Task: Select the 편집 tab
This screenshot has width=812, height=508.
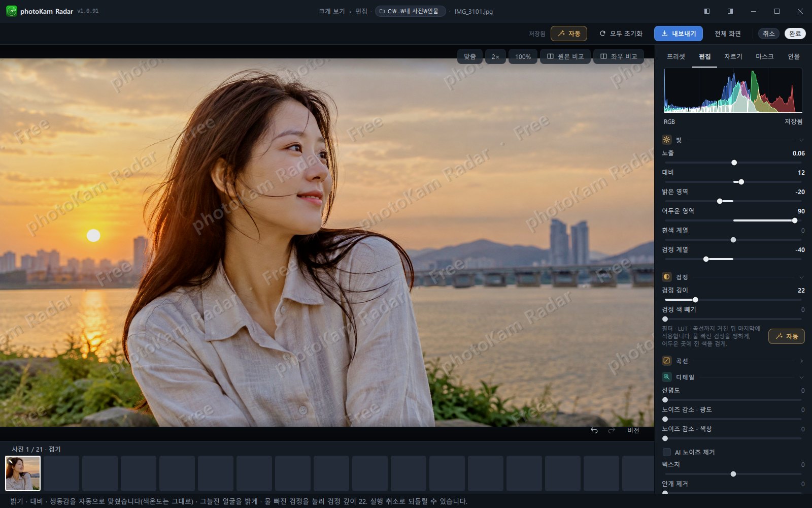Action: tap(704, 56)
